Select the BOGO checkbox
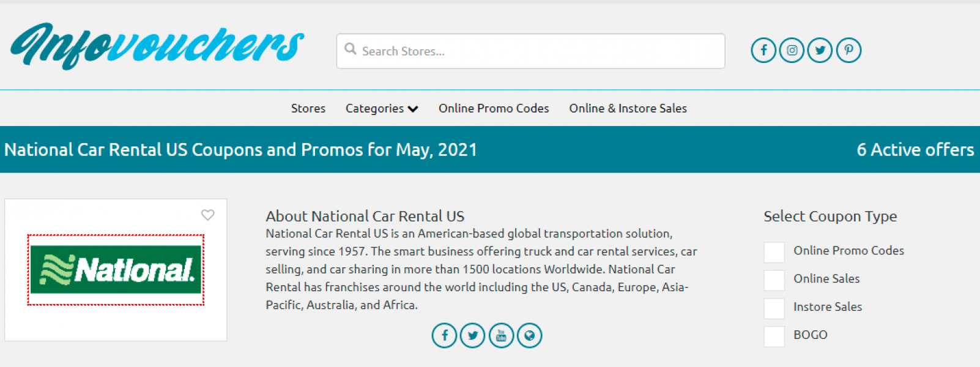The width and height of the screenshot is (980, 367). (x=774, y=336)
